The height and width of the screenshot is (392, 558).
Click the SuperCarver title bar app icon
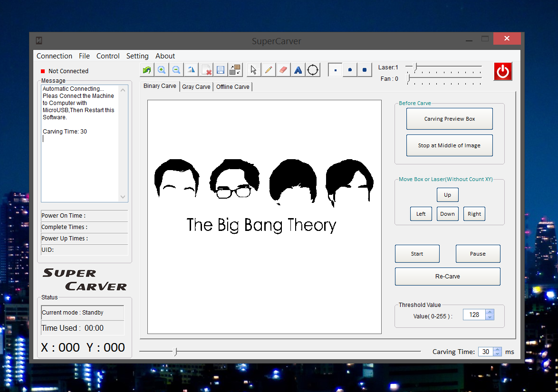click(39, 40)
